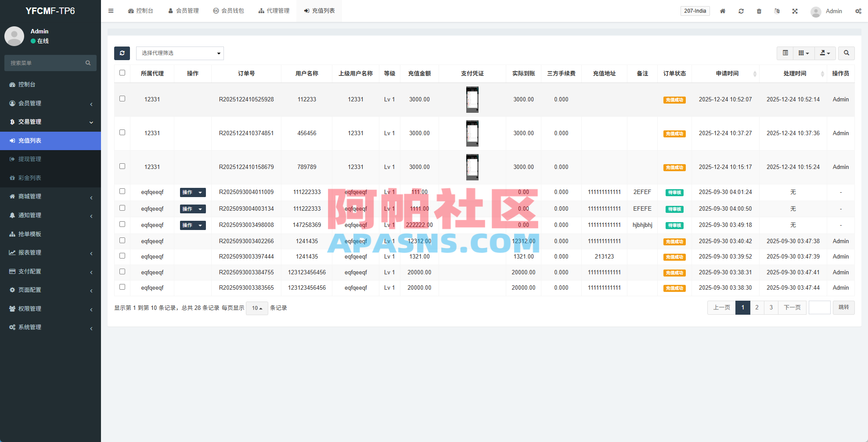Tick the select-all checkbox in table header
The image size is (868, 442).
[x=122, y=73]
